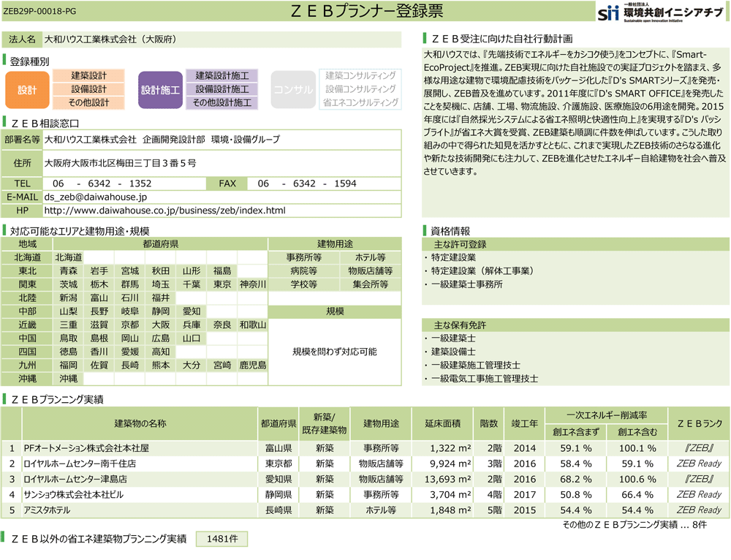The image size is (731, 560).
Task: Click the 建築物の名称 column header
Action: [x=140, y=423]
